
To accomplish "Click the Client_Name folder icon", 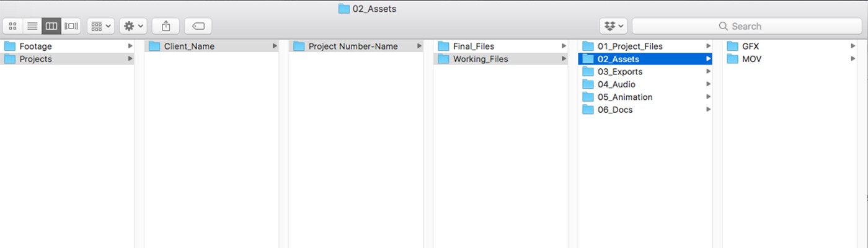I will pyautogui.click(x=154, y=46).
